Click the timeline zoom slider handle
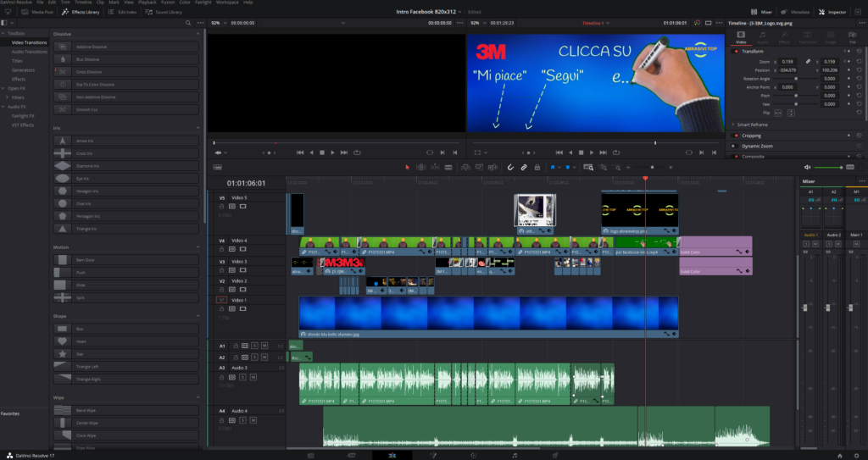The height and width of the screenshot is (460, 868). click(652, 167)
